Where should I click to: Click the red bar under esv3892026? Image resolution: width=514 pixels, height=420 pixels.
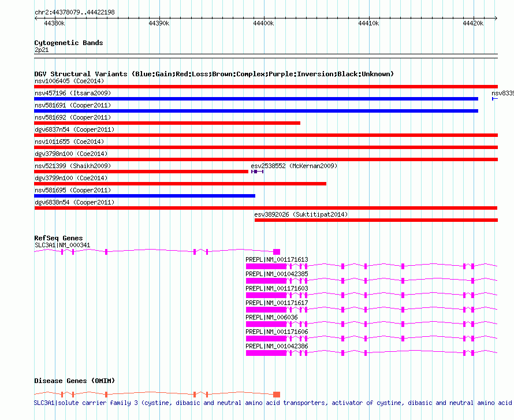[x=377, y=220]
